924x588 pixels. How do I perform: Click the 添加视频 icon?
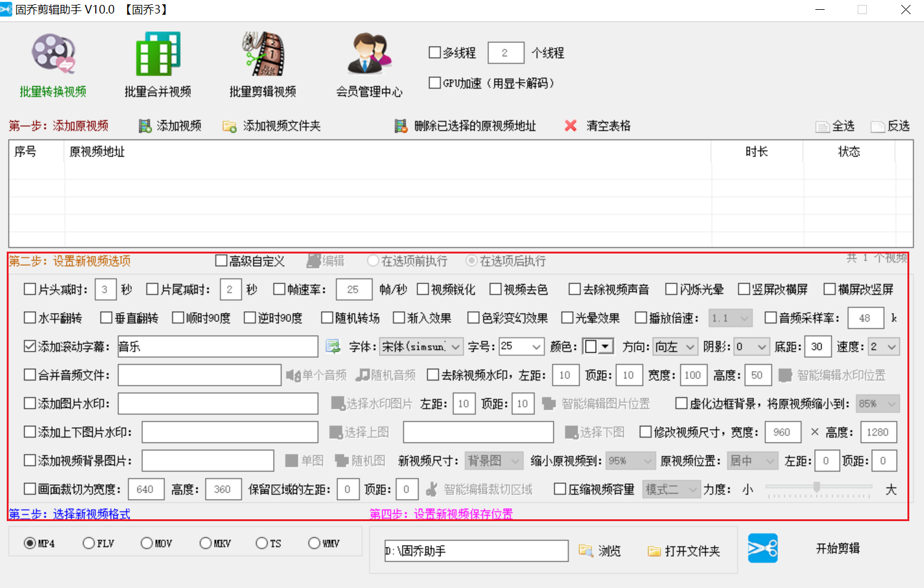click(x=145, y=126)
